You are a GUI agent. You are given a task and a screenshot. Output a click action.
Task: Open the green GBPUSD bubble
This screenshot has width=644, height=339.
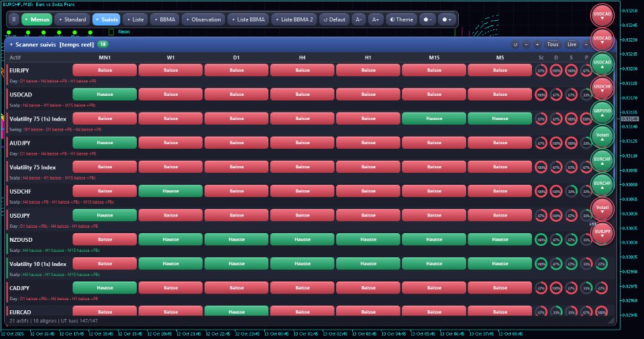click(x=602, y=113)
